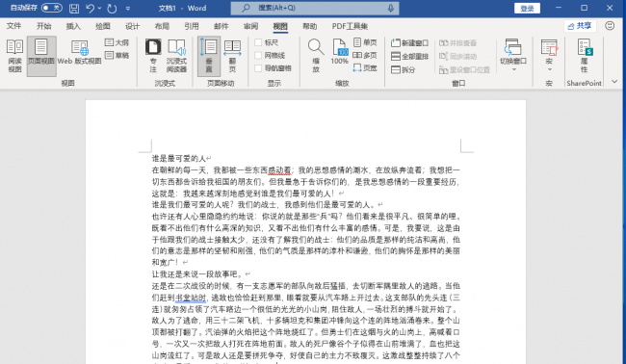Select Print Layout (页面视图) view
This screenshot has width=626, height=364.
[41, 56]
